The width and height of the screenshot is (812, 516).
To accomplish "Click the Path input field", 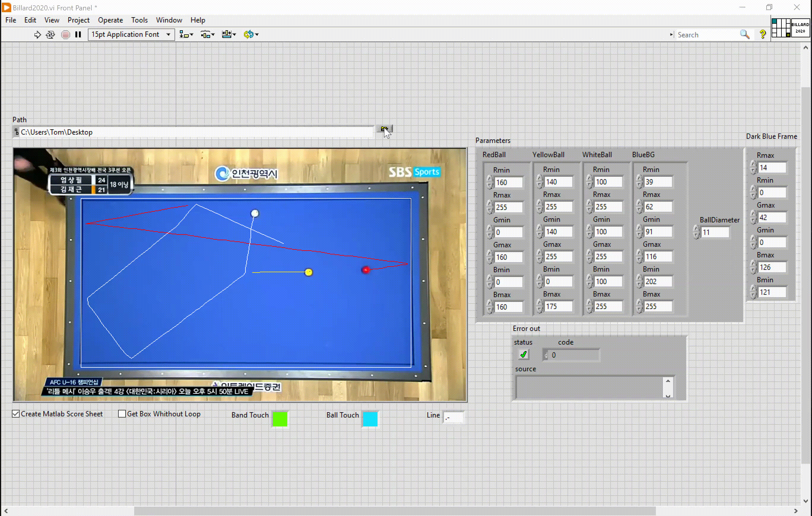I will click(197, 132).
